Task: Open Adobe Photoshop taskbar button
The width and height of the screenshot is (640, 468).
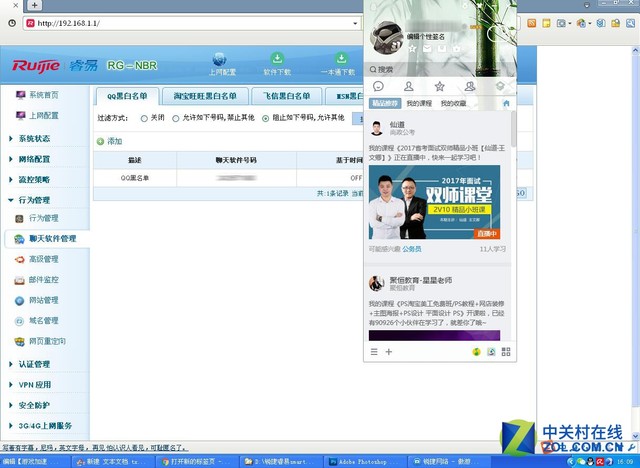Action: (364, 461)
